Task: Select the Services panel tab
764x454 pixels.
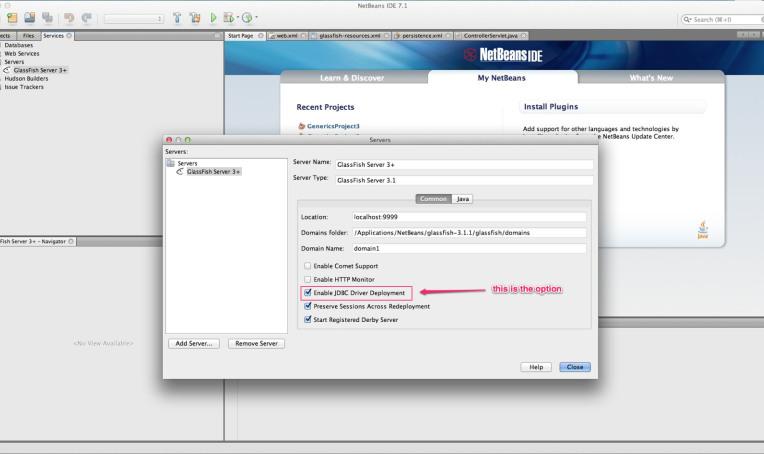Action: (x=53, y=36)
